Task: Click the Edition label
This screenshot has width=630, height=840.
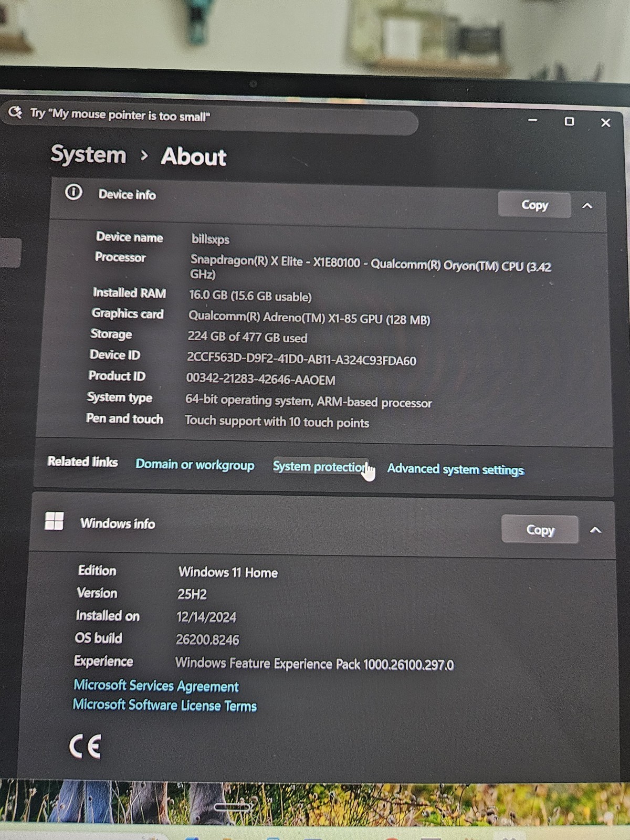Action: 97,570
